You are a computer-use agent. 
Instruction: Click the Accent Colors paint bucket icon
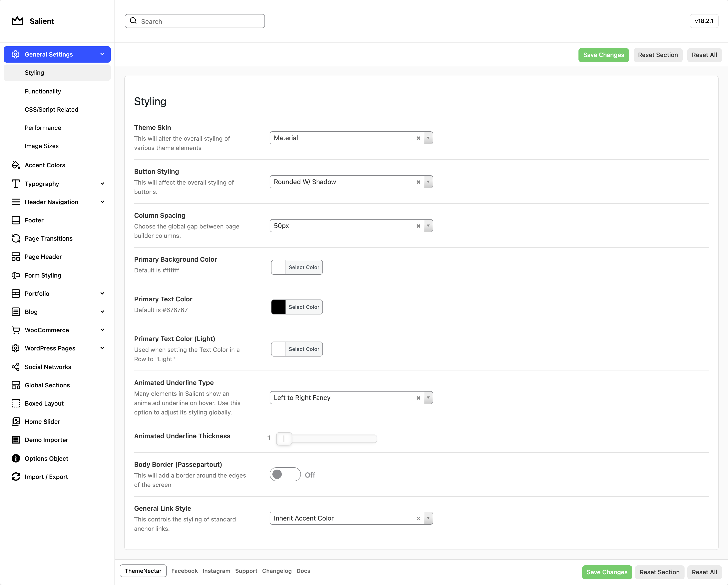(x=15, y=165)
